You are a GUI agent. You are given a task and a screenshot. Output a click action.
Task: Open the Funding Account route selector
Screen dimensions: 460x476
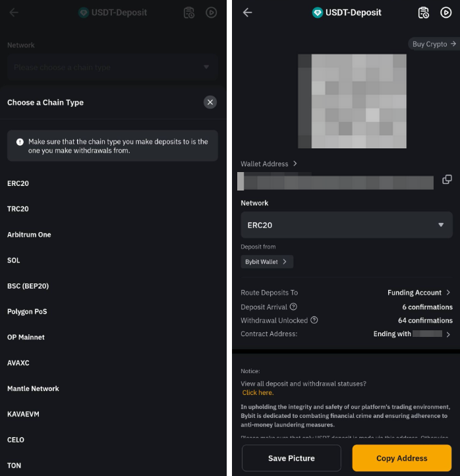tap(419, 293)
